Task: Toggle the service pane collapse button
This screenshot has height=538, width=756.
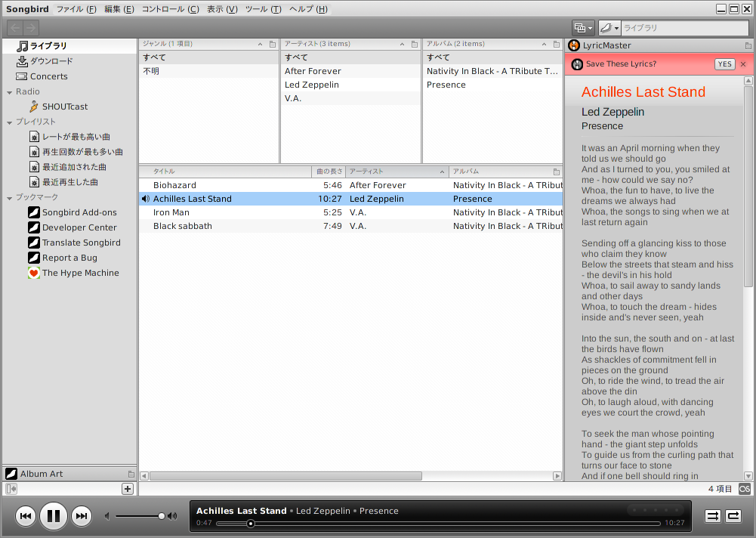Action: tap(11, 489)
